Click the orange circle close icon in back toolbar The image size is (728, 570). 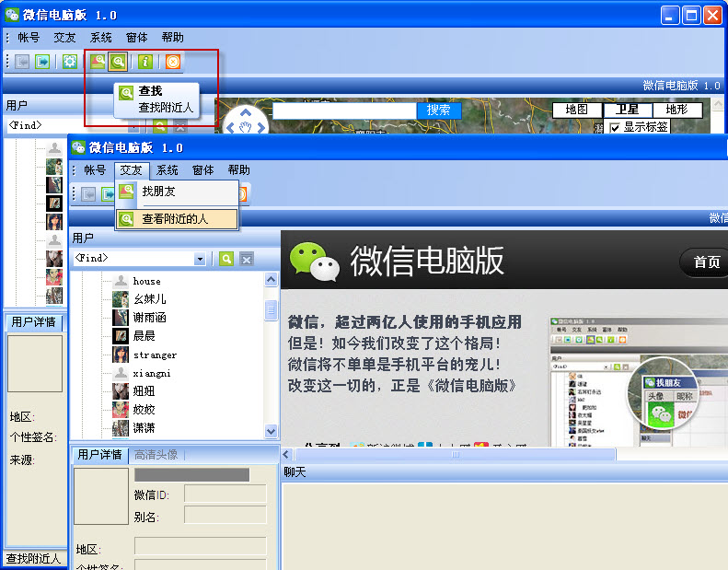pyautogui.click(x=173, y=62)
